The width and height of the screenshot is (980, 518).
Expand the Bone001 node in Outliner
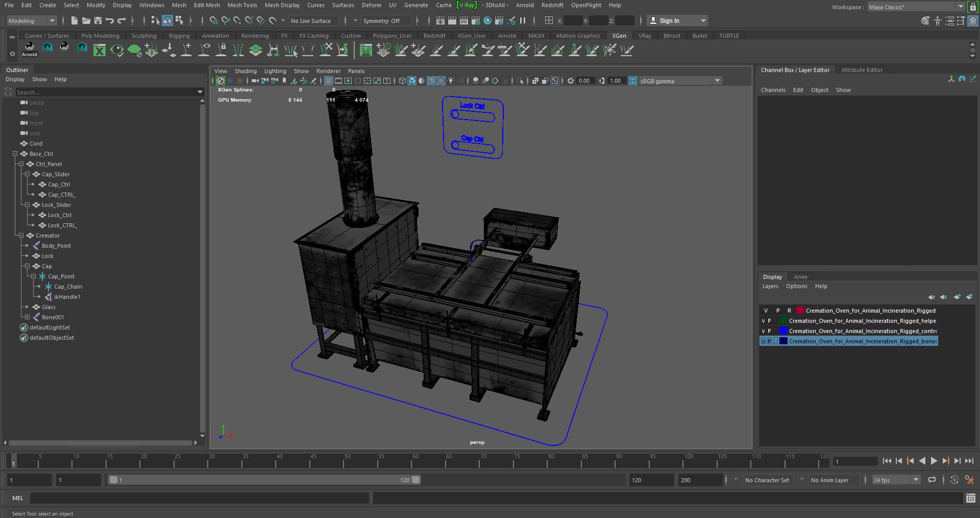(x=28, y=317)
